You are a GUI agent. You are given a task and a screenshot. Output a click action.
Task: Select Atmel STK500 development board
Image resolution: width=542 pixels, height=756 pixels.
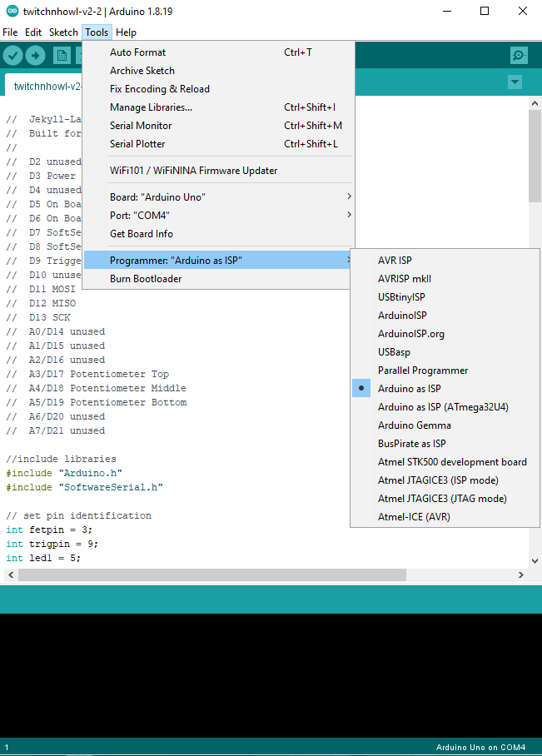(445, 462)
